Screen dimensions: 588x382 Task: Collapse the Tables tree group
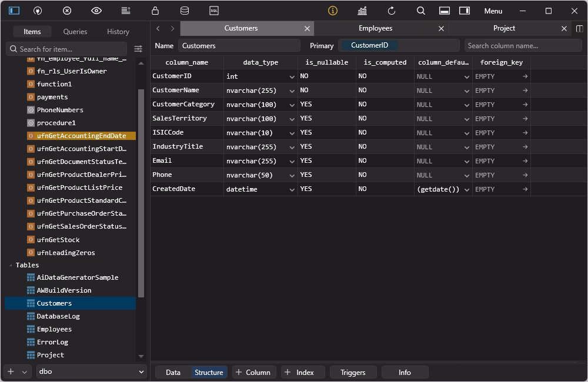point(11,266)
